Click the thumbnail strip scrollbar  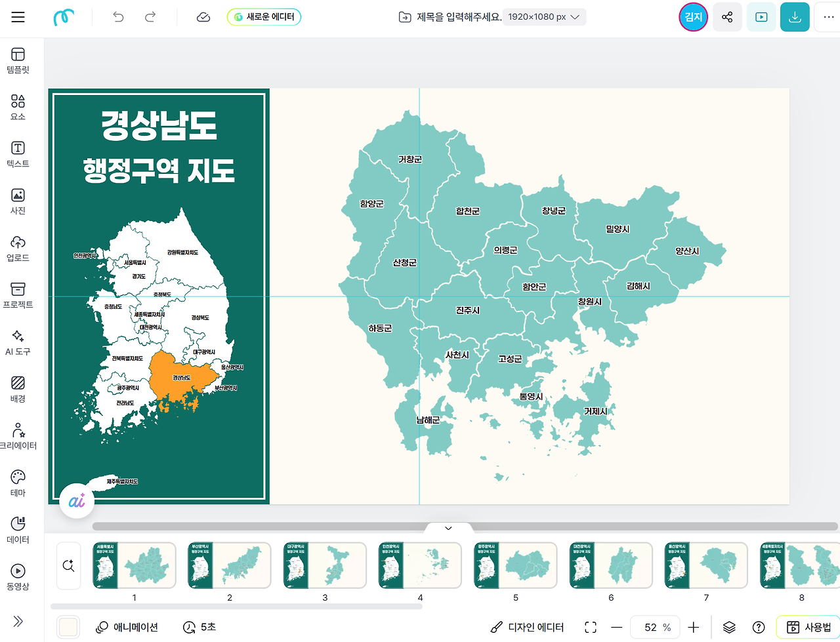pos(236,607)
